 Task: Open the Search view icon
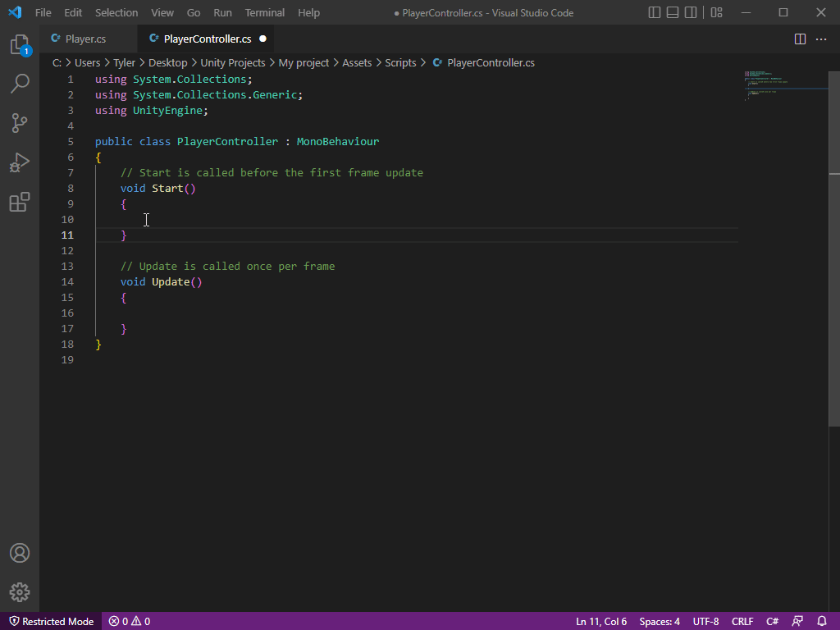click(20, 84)
